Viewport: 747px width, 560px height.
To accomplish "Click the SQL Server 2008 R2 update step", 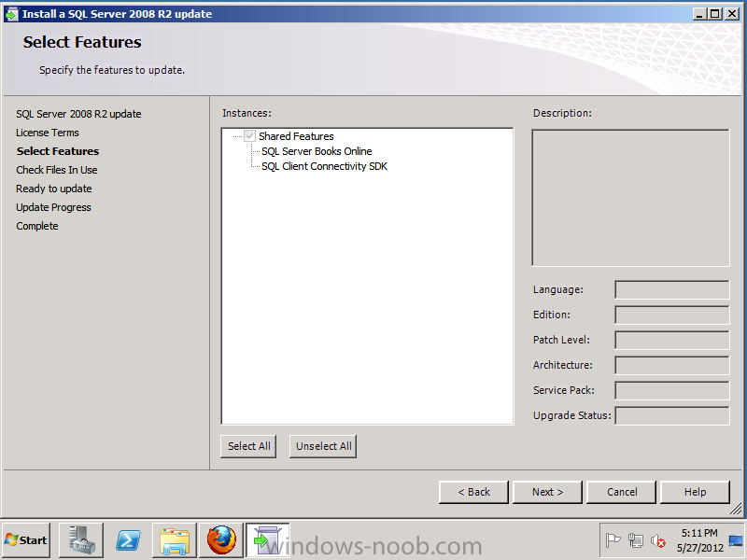I will pos(78,114).
